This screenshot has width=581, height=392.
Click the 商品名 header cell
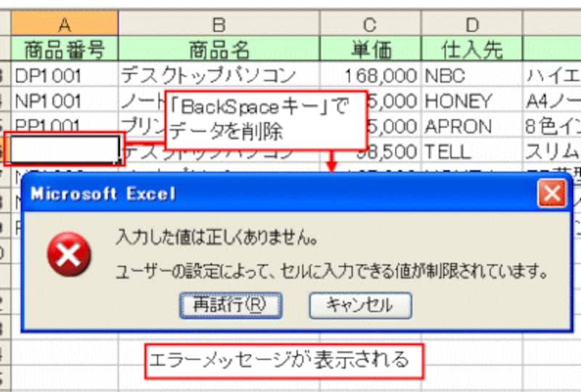coord(219,49)
